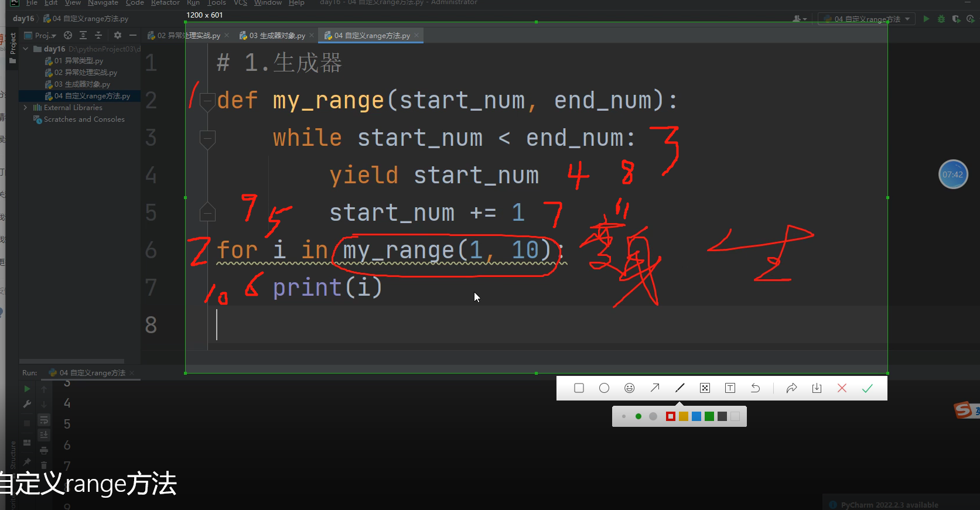Pick the green pen color
Screen dimensions: 980x510
coord(709,416)
